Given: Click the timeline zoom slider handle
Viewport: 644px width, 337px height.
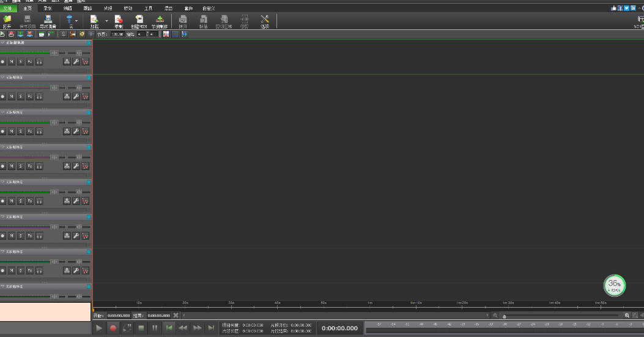Looking at the screenshot, I should (505, 316).
